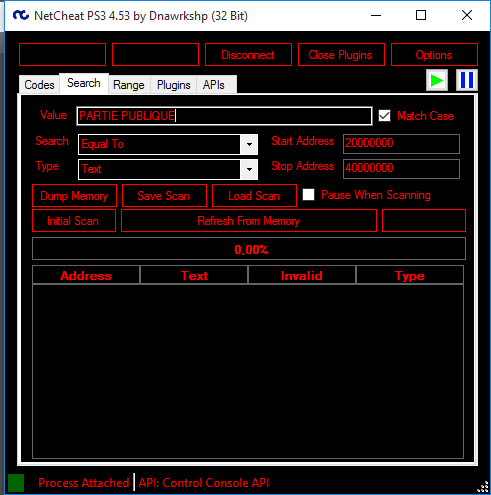Go to the Plugins tab
The image size is (491, 495).
tap(173, 85)
